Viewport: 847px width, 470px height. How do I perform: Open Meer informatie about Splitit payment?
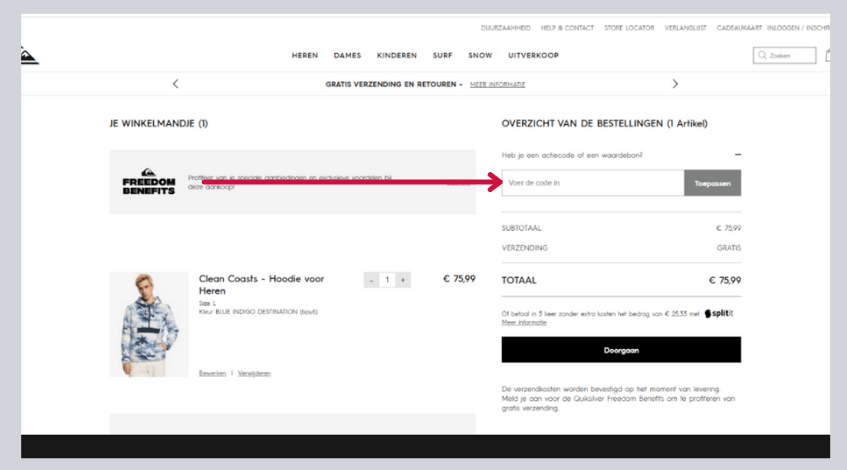[x=524, y=323]
